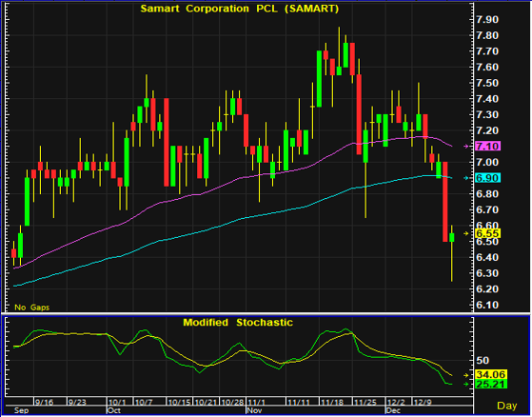Click the 10/7 date label
Viewport: 532px width, 417px height.
coord(144,403)
